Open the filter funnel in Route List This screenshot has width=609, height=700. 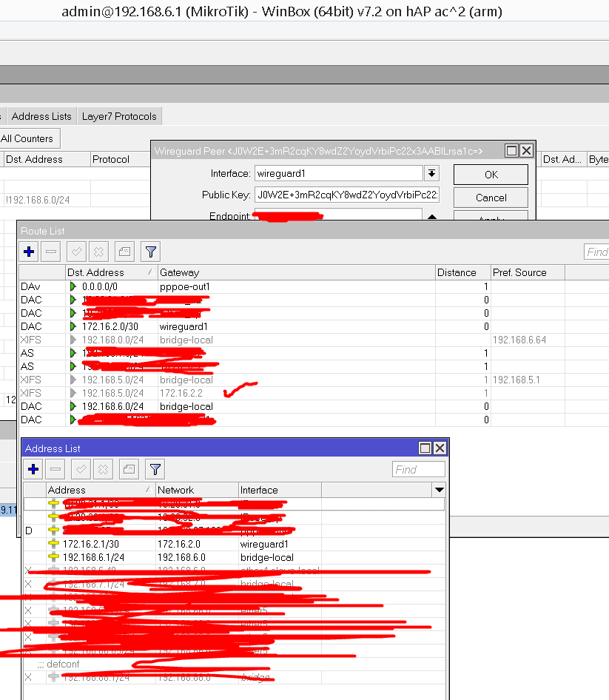[150, 252]
